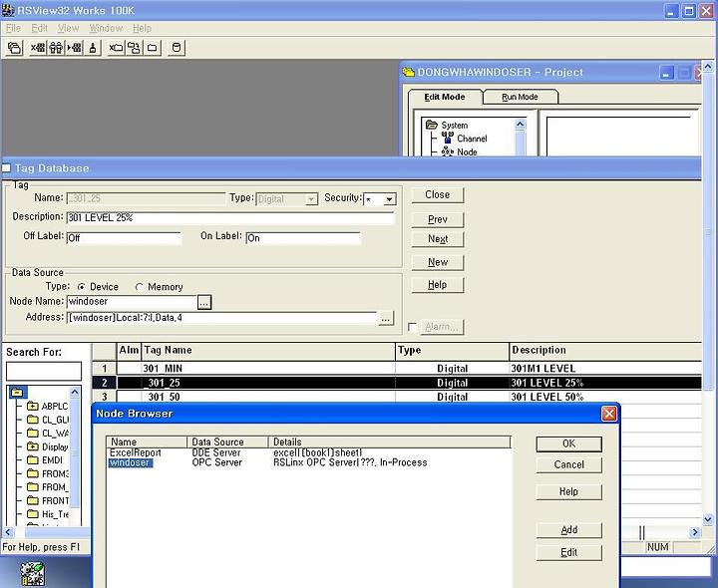Screen dimensions: 718x588
Task: Click the delete folder toolbar icon
Action: [116, 48]
